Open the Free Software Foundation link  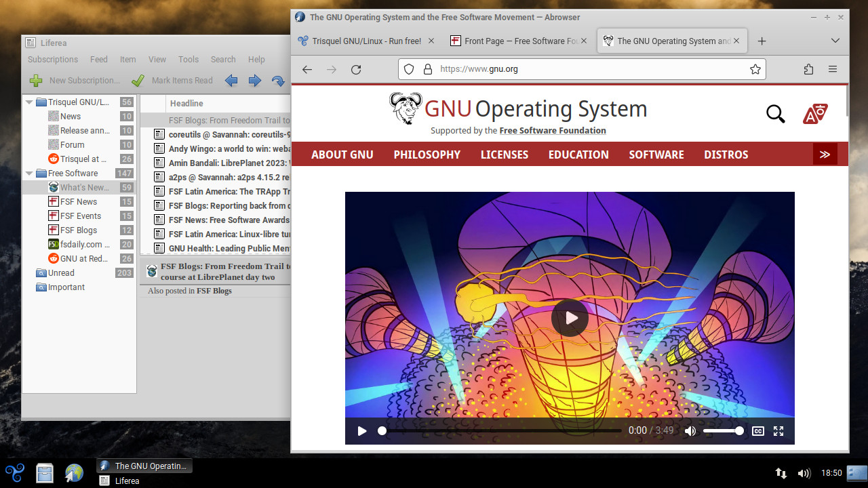[x=553, y=131]
